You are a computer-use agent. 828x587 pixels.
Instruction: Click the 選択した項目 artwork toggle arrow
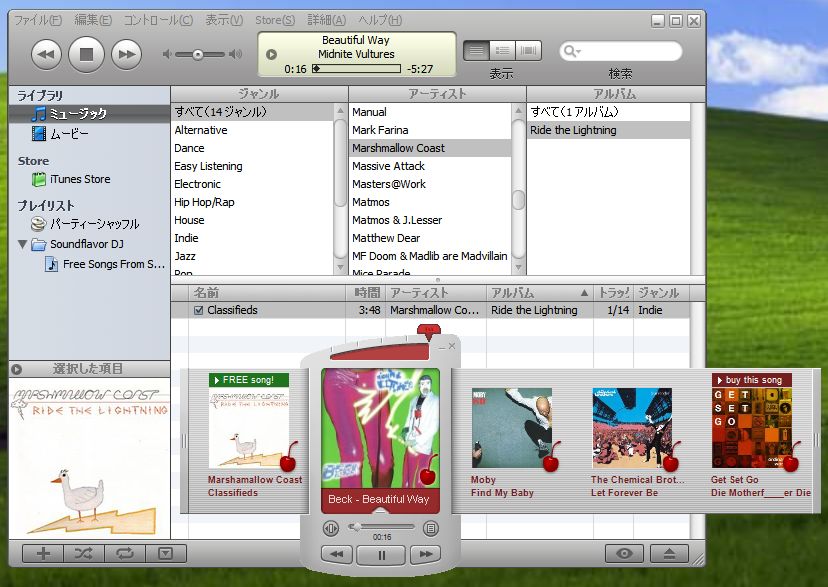[x=16, y=370]
